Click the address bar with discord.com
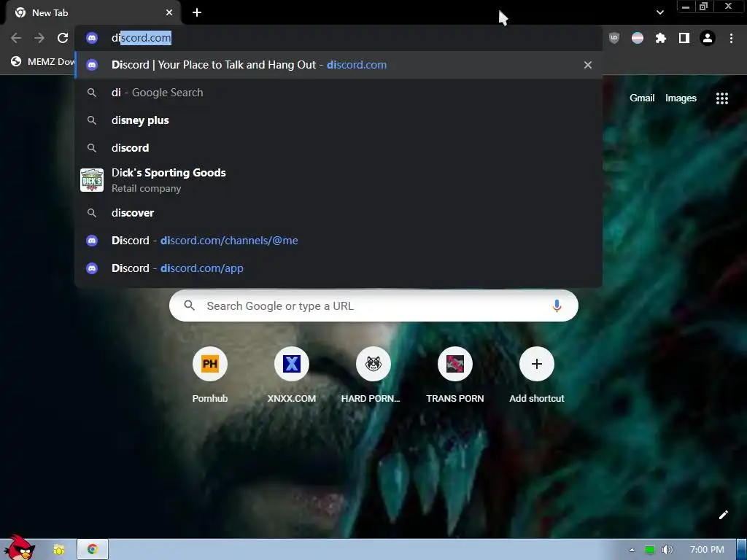Screen dimensions: 747x560 click(x=338, y=38)
